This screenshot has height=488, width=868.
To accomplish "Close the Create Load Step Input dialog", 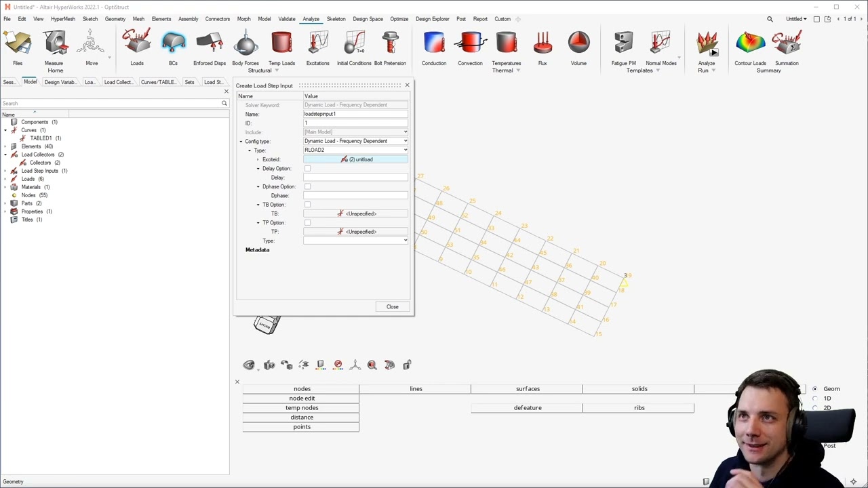I will pyautogui.click(x=407, y=85).
